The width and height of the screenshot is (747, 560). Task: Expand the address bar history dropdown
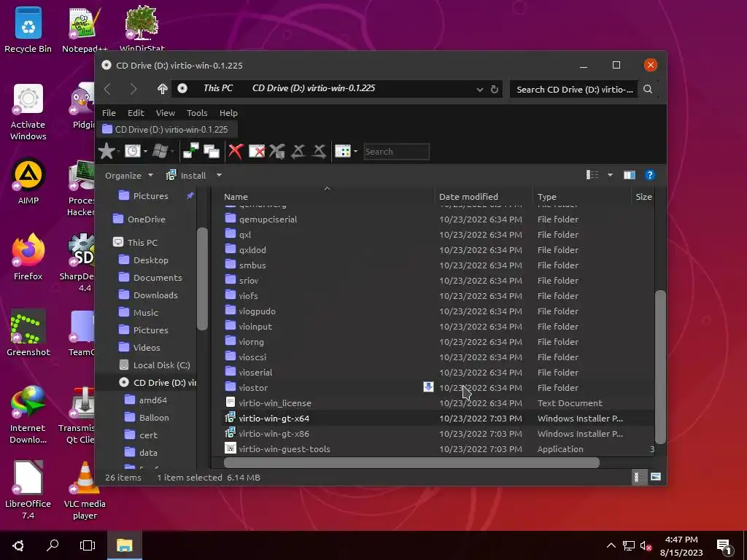[x=480, y=90]
